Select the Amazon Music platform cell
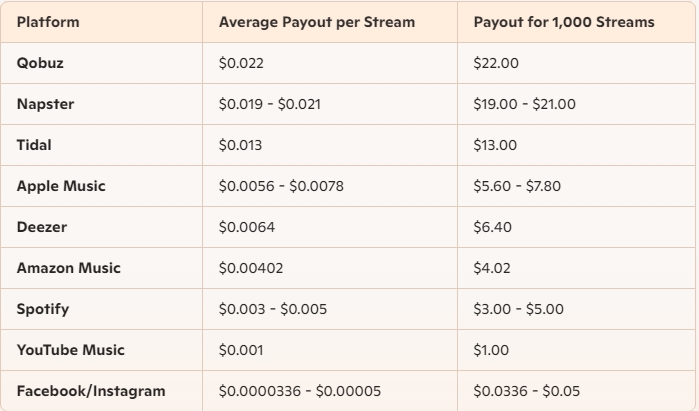 tap(69, 268)
